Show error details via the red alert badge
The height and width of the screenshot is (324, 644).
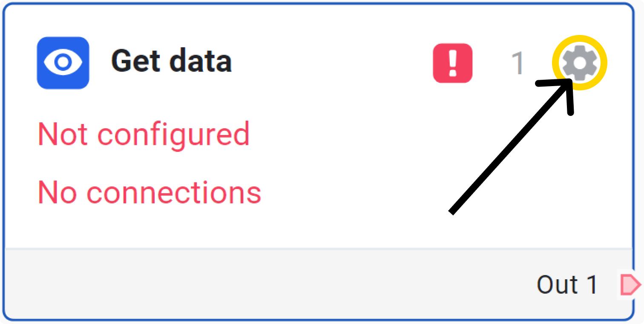point(452,63)
